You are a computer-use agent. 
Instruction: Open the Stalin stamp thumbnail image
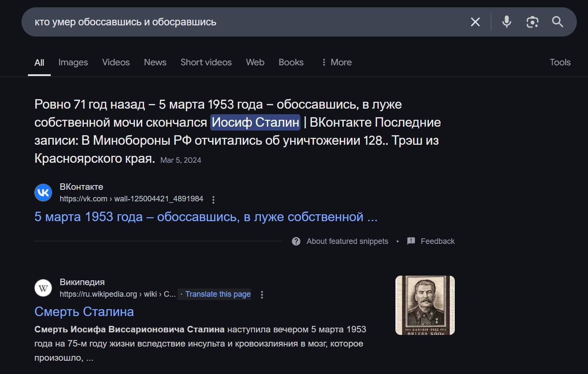425,305
